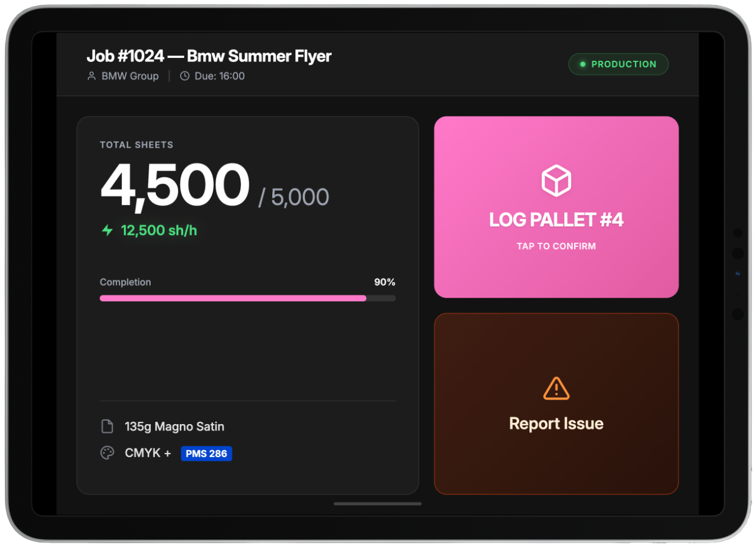This screenshot has height=547, width=756.
Task: Click the 135g Magno Satin paper label
Action: [x=174, y=426]
